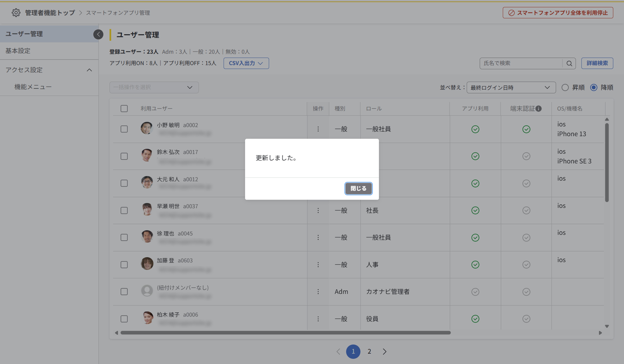Open ユーザー管理 in the sidebar

coord(49,34)
